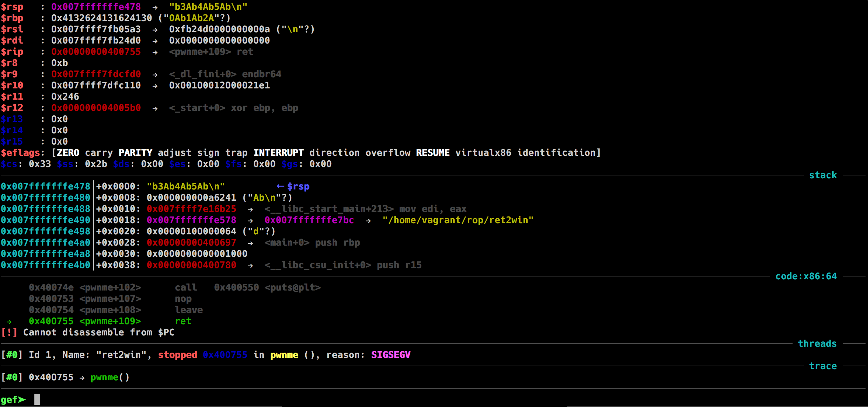Click the main+0 push rbp entry

click(312, 242)
